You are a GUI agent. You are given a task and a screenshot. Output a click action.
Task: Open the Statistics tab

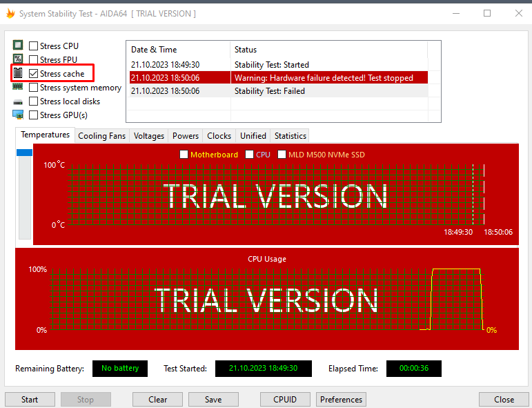coord(290,136)
